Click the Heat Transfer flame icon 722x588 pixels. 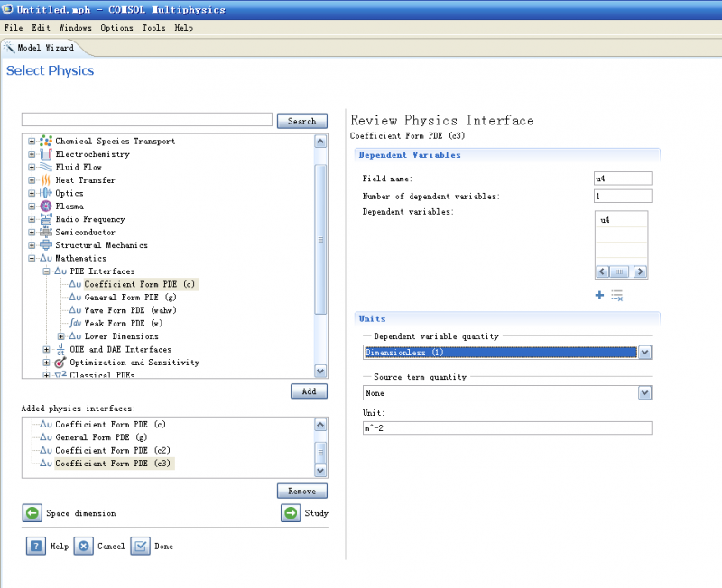[46, 179]
